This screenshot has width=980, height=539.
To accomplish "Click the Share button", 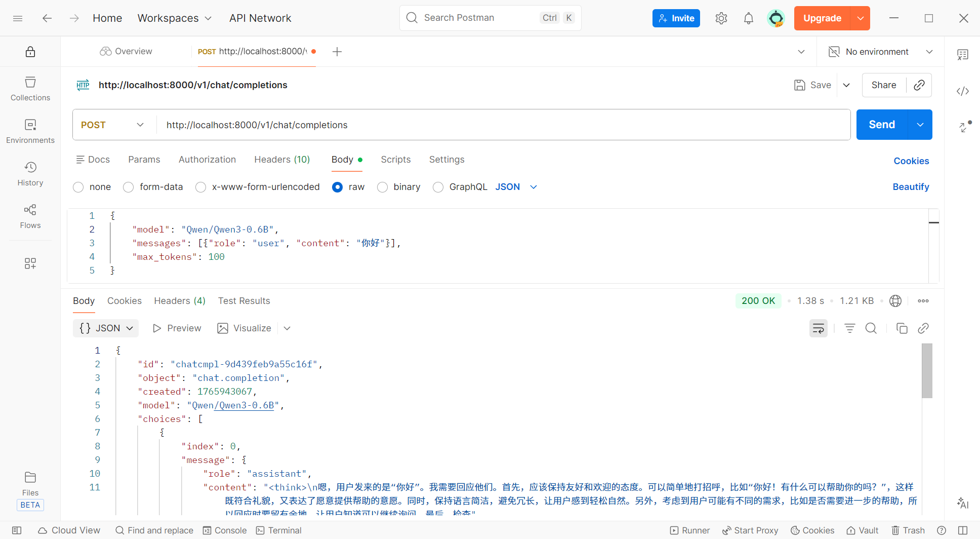I will [884, 85].
